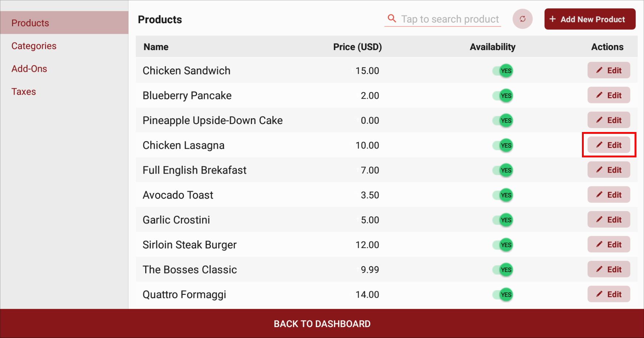Toggle availability of Chicken Lasagna
Viewport: 644px width, 338px height.
pyautogui.click(x=503, y=145)
